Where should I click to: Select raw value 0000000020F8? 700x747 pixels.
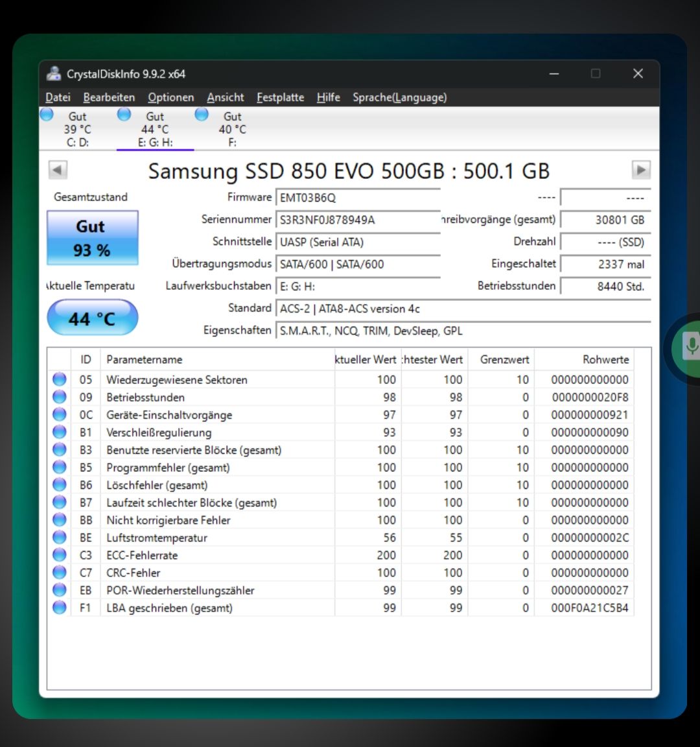[x=590, y=397]
